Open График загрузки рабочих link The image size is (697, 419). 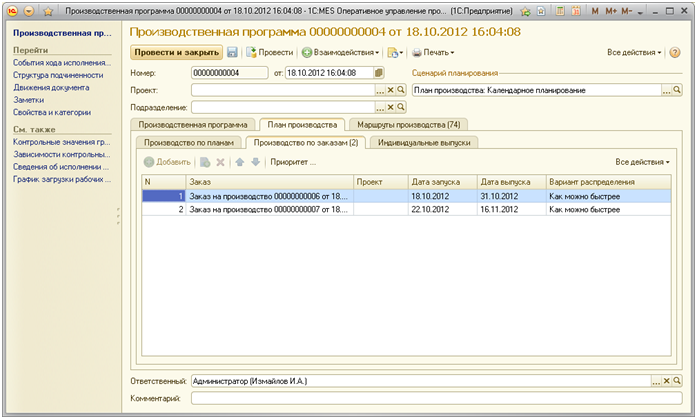point(62,180)
